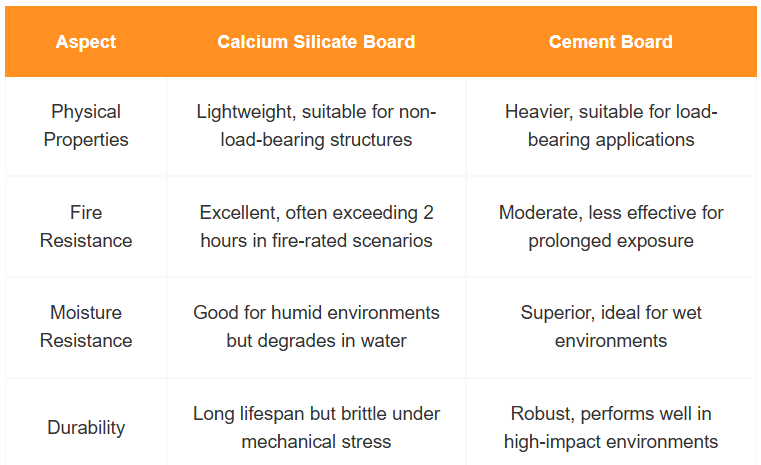Select the Physical Properties row label
Screen dimensions: 761x465
click(86, 126)
